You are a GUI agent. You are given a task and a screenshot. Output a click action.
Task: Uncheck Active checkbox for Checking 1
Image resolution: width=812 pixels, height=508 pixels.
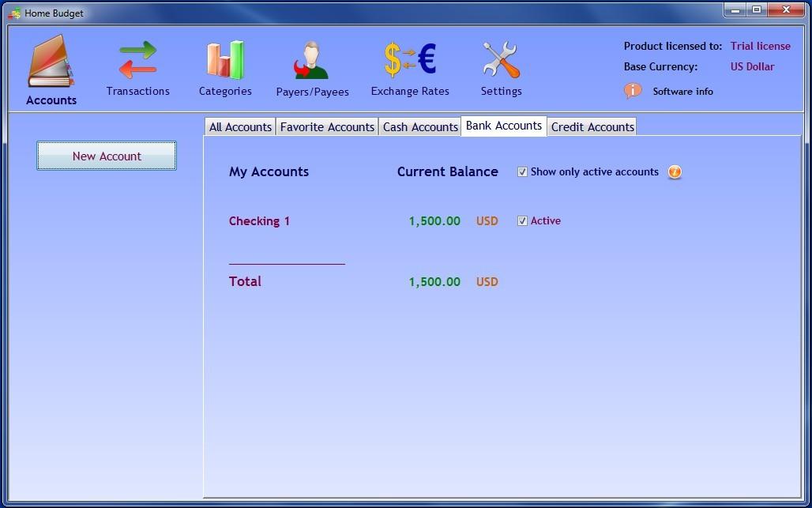[x=523, y=221]
